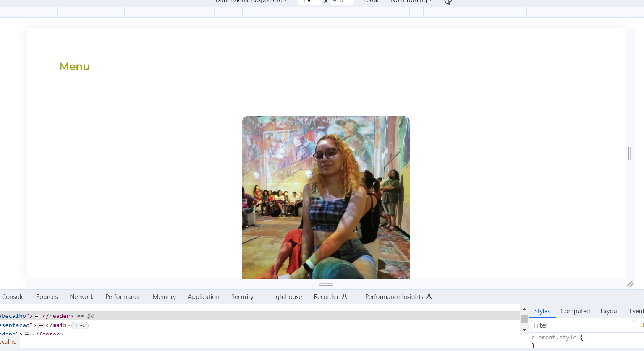
Task: Click the rotate icon in device toolbar
Action: pos(448,2)
